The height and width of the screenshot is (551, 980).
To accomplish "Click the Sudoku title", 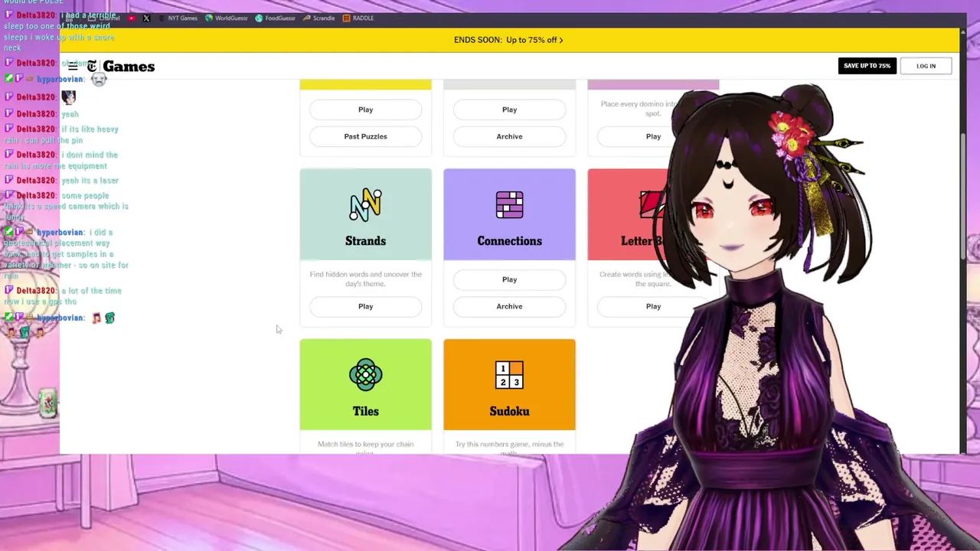I will 509,411.
